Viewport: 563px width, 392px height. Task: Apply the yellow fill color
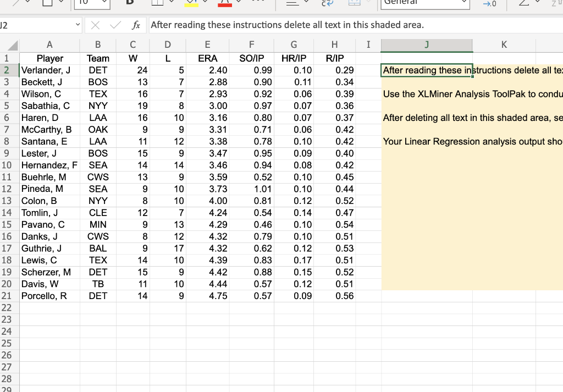191,3
